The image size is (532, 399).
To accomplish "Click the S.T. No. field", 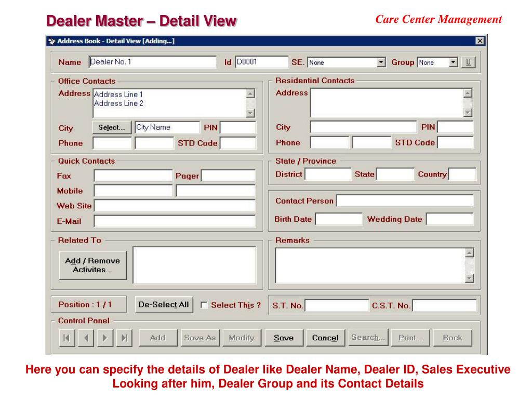I will (x=337, y=305).
